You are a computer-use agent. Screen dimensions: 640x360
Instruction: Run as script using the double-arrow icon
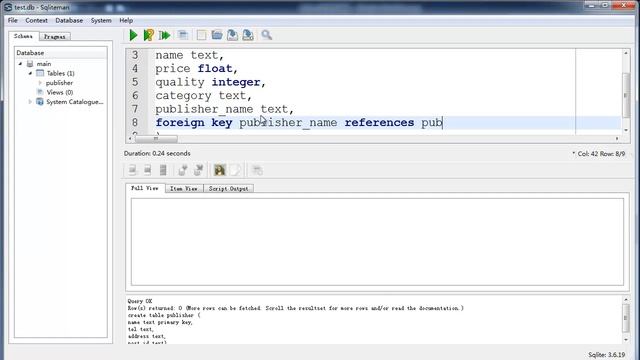(164, 35)
